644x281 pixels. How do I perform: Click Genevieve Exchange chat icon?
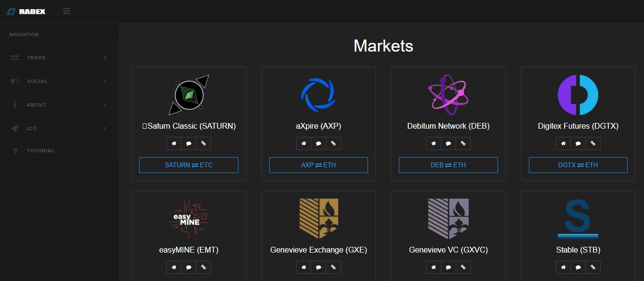pos(318,267)
